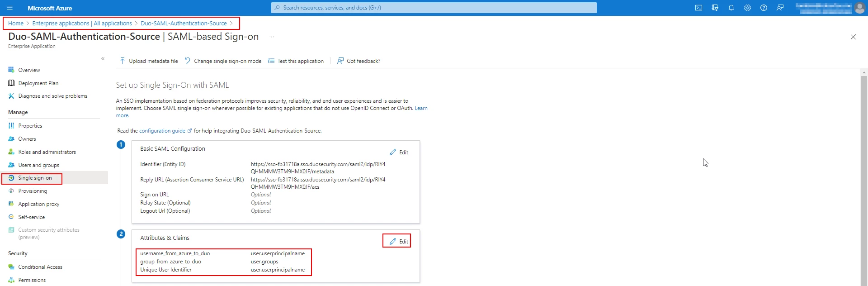Open Cloud Shell from the top bar
Image resolution: width=868 pixels, height=286 pixels.
tap(698, 8)
